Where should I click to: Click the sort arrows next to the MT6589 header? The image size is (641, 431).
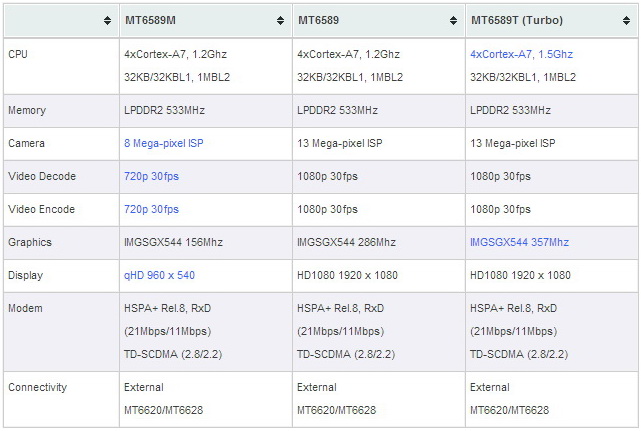453,21
